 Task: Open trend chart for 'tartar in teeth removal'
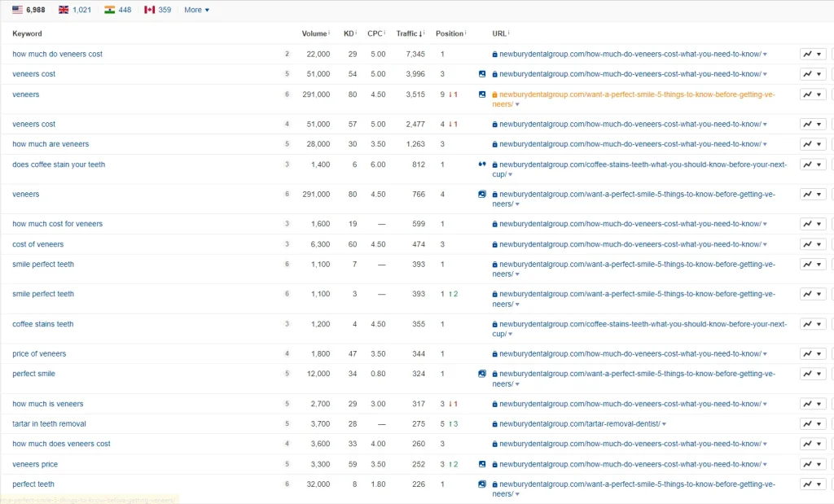coord(807,423)
